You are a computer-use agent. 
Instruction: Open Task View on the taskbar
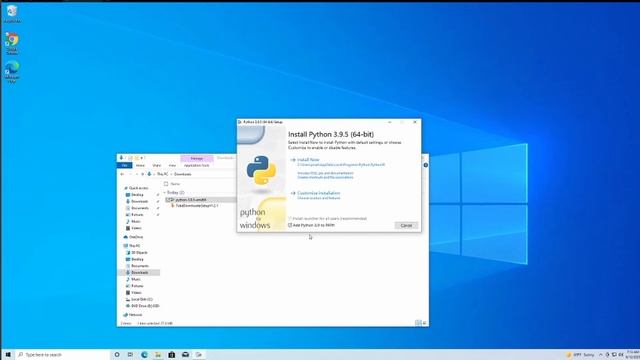click(130, 355)
